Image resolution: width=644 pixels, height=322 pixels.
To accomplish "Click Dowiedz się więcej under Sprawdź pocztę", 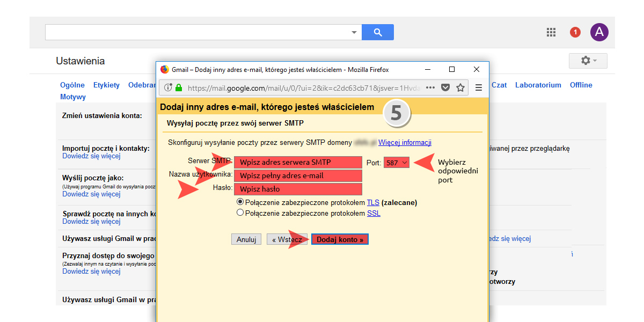I will click(x=91, y=221).
